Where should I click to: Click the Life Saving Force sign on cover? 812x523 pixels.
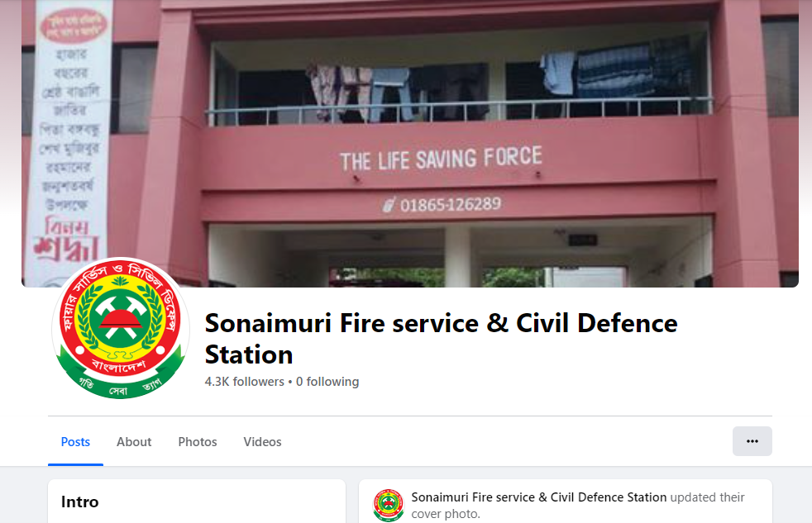click(441, 159)
